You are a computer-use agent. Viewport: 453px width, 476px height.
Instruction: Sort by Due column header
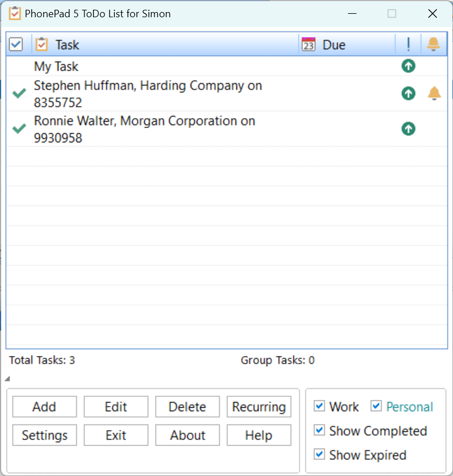pyautogui.click(x=347, y=44)
